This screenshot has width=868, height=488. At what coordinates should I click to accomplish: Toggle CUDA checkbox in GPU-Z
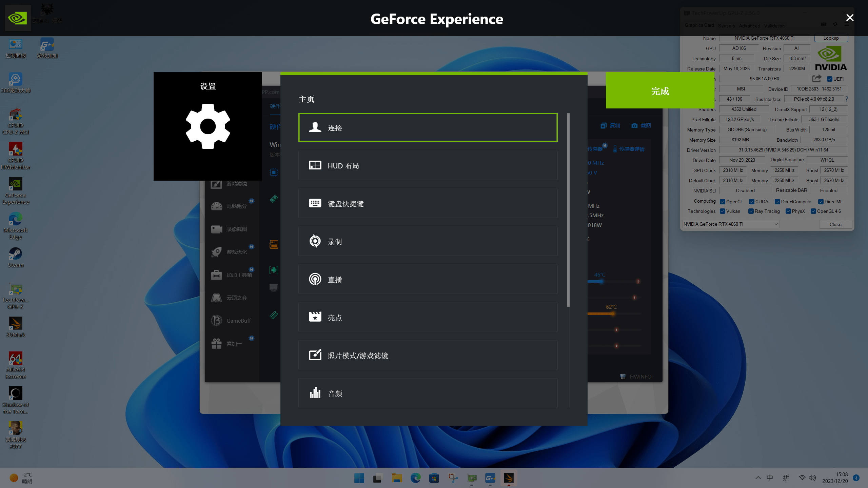(x=752, y=202)
